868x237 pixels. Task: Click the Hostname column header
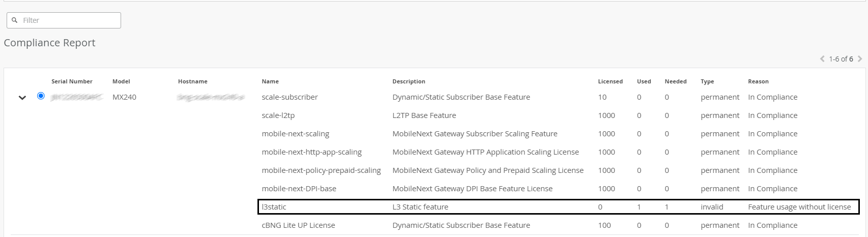192,81
